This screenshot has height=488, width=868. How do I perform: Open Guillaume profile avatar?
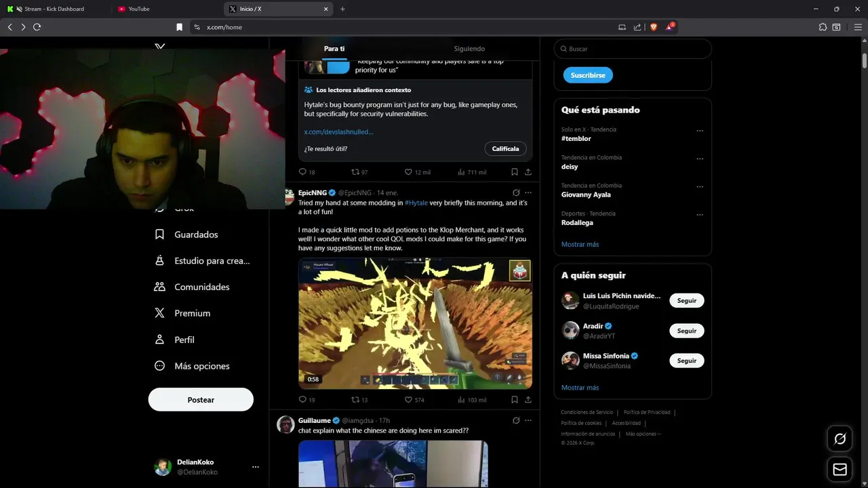[x=285, y=425]
